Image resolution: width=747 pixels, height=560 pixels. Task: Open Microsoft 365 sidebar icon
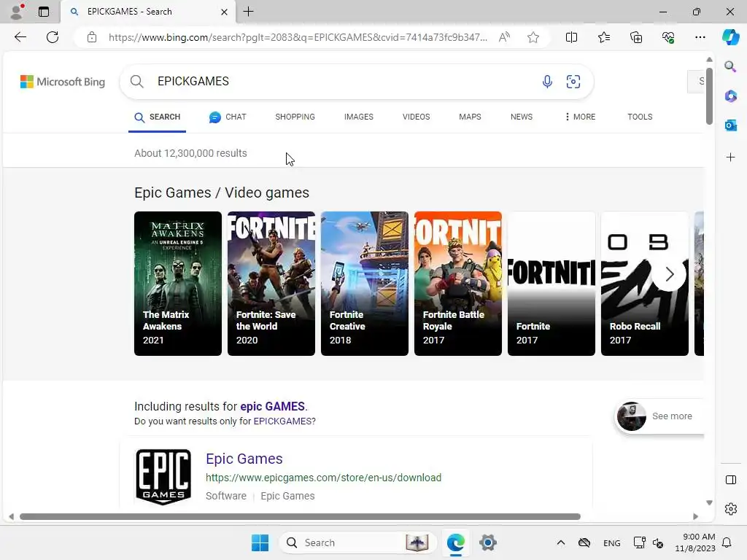pos(730,96)
